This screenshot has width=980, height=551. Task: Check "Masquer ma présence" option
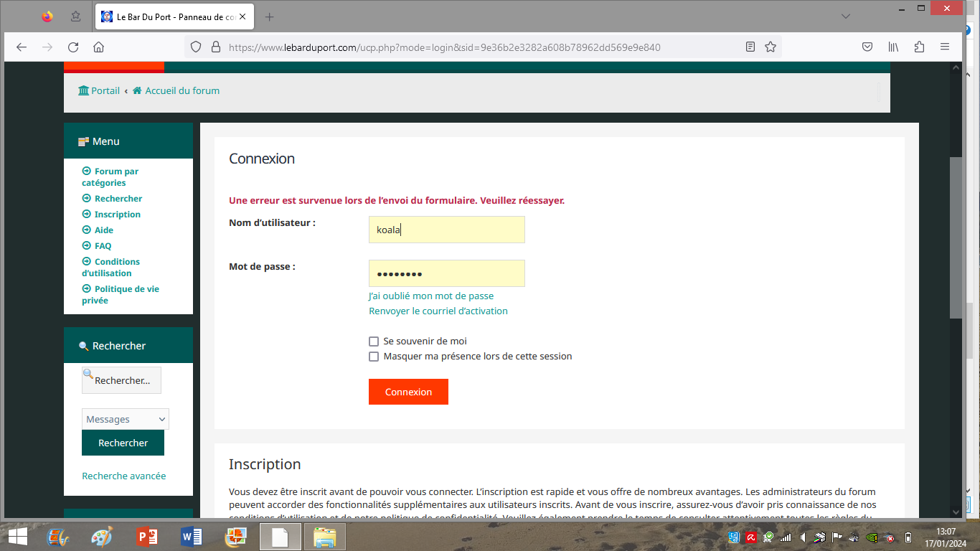[x=374, y=357]
